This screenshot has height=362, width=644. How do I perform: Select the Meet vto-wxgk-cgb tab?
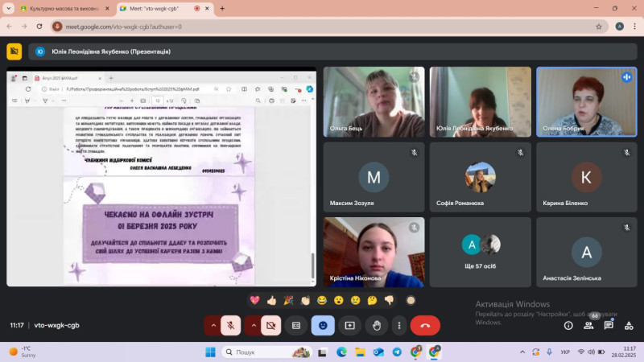click(x=157, y=8)
